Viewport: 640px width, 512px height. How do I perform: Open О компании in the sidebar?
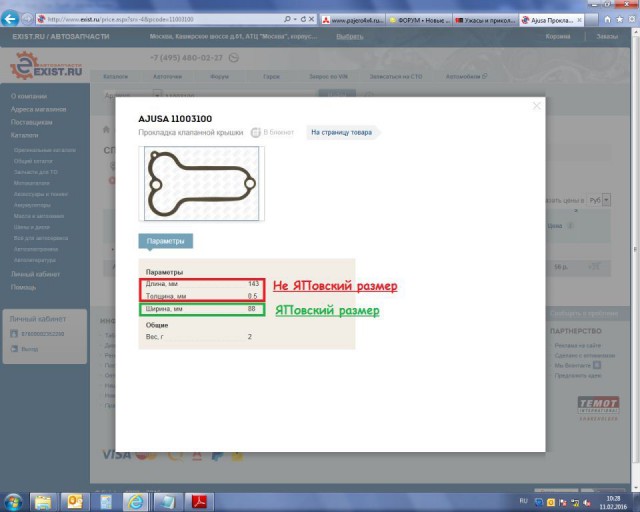29,96
